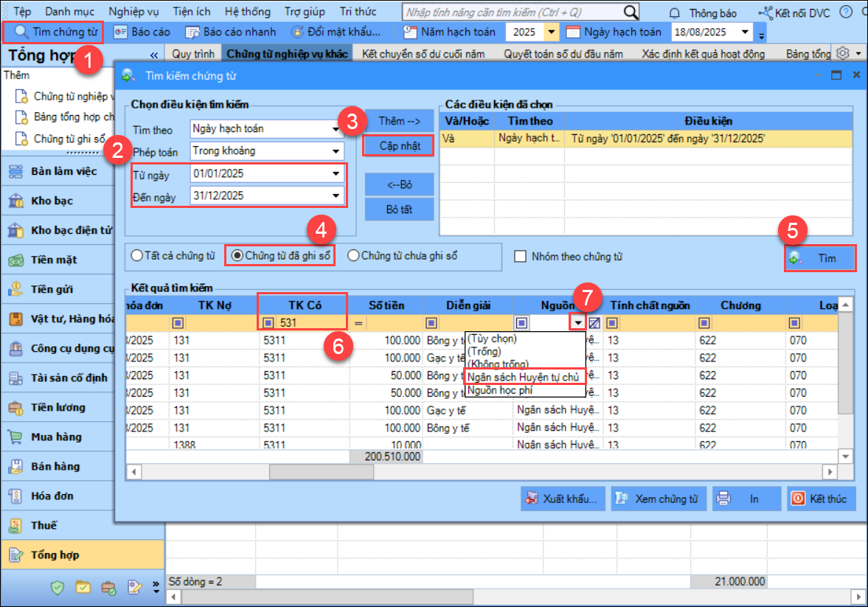Toggle TK Nợ column filter operator box
This screenshot has width=868, height=607.
pos(178,323)
